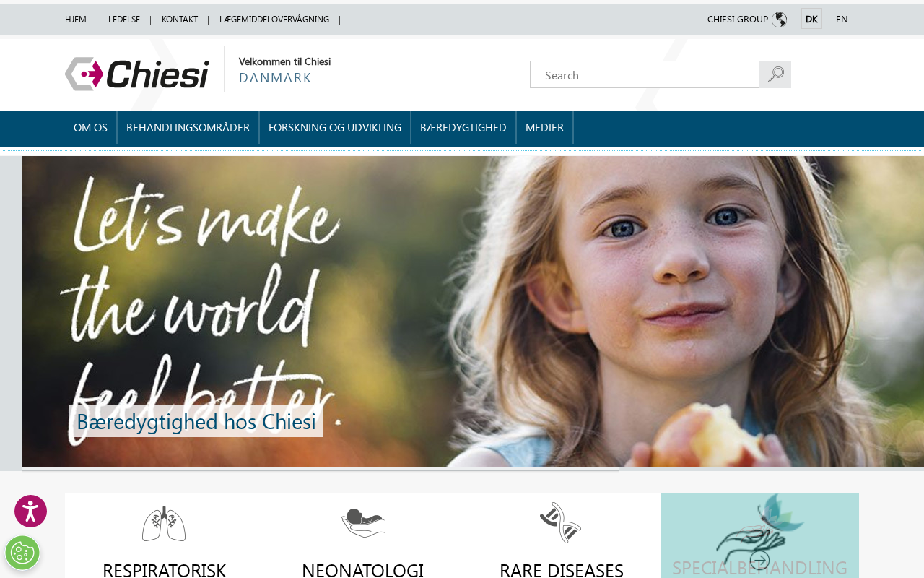Select the DNA Rare Diseases icon

point(561,522)
